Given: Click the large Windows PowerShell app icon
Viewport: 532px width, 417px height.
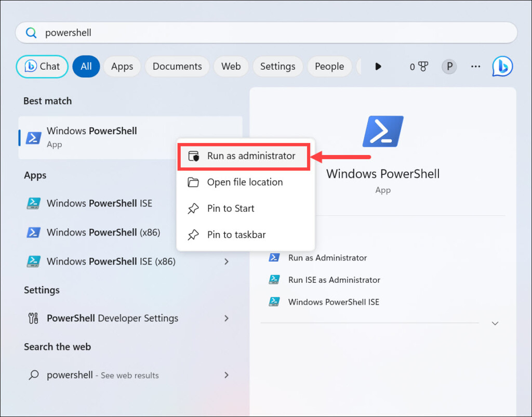Looking at the screenshot, I should click(383, 132).
